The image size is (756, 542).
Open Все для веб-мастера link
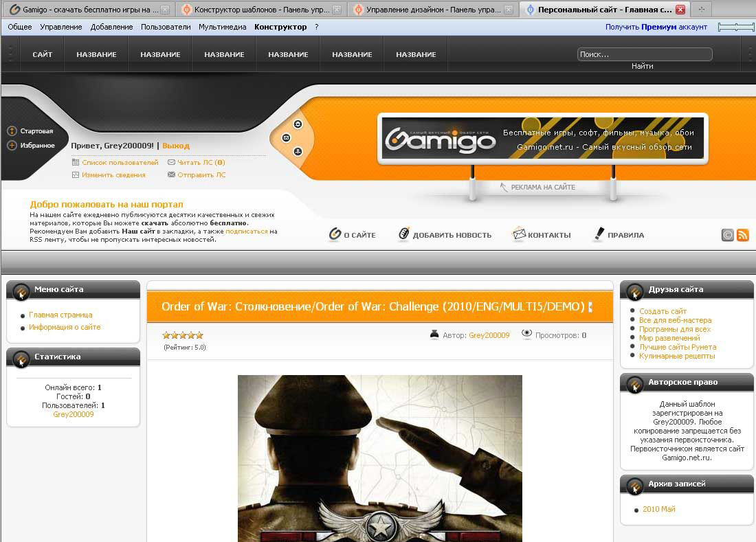(676, 320)
